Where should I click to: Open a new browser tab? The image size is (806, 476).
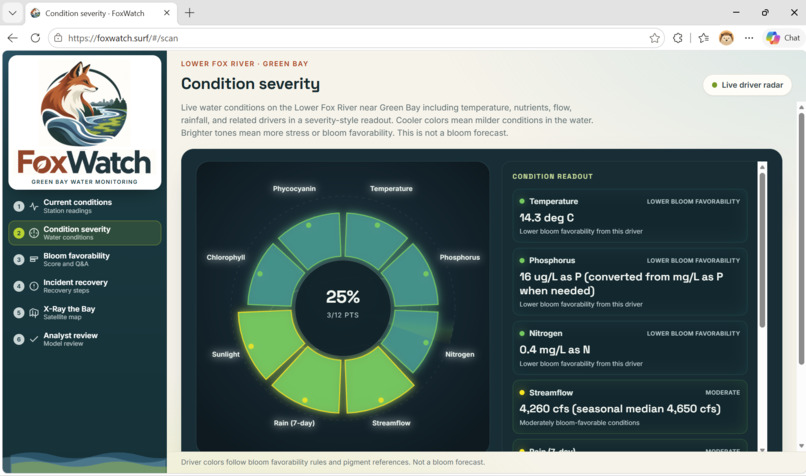[x=190, y=13]
